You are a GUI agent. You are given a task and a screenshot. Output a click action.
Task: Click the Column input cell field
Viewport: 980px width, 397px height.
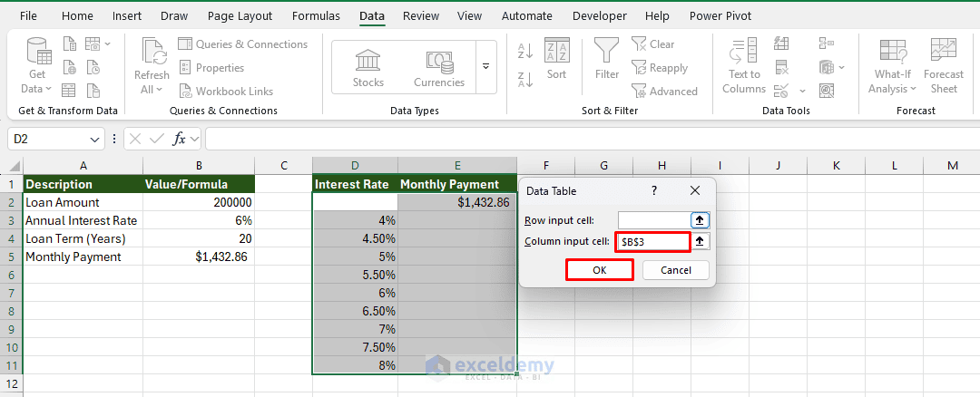pyautogui.click(x=653, y=242)
